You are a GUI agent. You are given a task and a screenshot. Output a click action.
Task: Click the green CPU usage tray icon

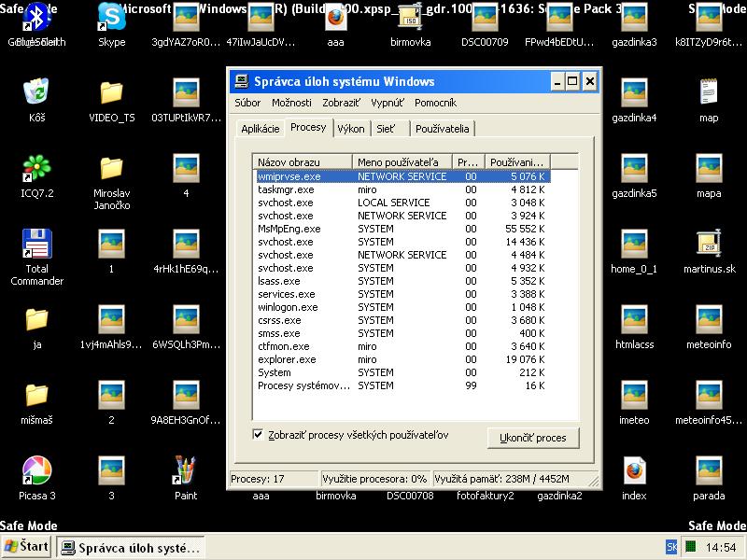tap(690, 547)
